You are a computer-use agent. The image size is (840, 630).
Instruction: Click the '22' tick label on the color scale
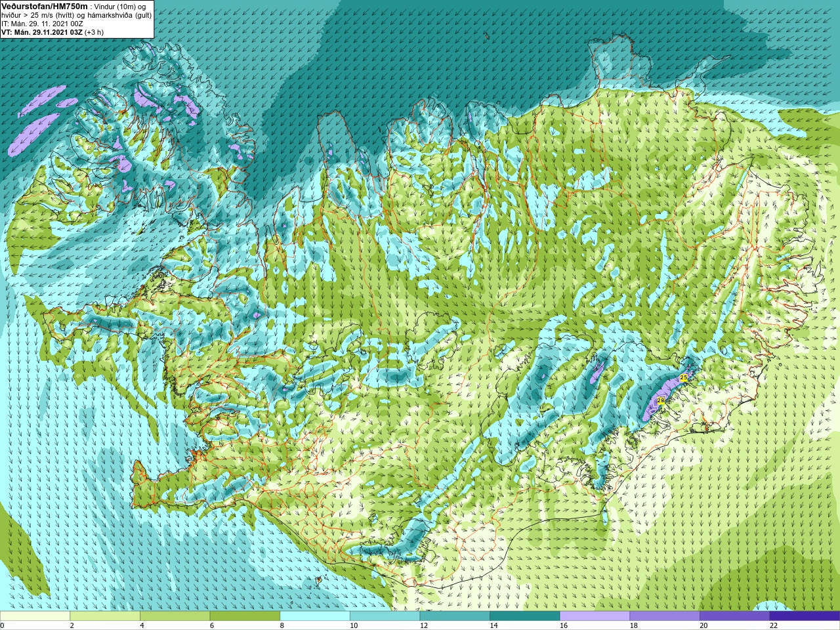774,625
